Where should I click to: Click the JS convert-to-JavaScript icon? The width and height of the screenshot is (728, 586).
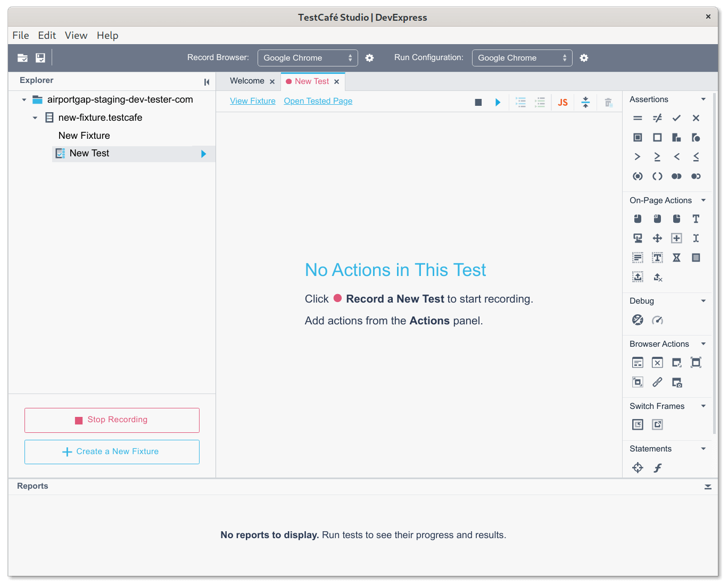click(x=562, y=102)
